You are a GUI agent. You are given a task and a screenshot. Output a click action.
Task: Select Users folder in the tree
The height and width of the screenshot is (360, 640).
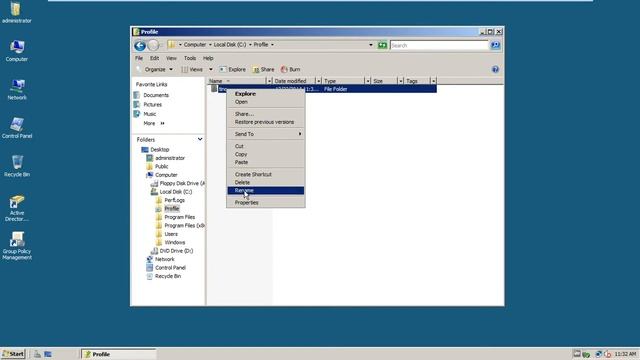[x=167, y=234]
